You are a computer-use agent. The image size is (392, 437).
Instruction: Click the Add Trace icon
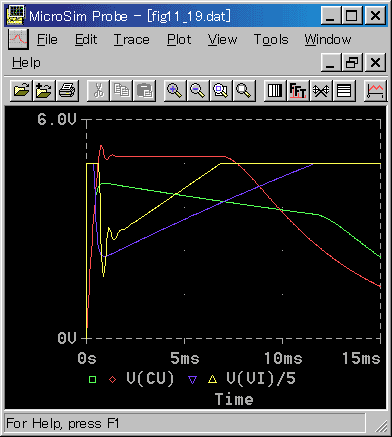click(x=375, y=90)
